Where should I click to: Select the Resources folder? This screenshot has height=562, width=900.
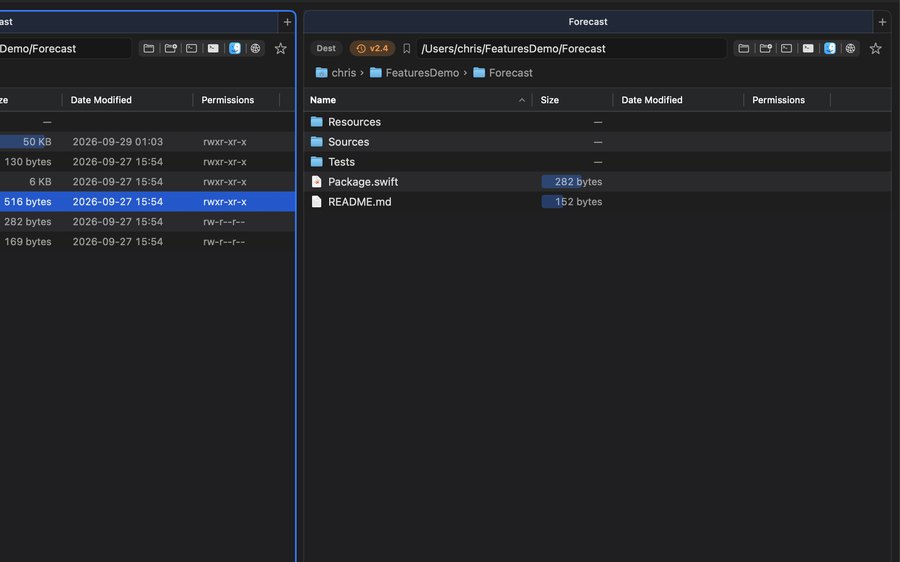click(597, 122)
